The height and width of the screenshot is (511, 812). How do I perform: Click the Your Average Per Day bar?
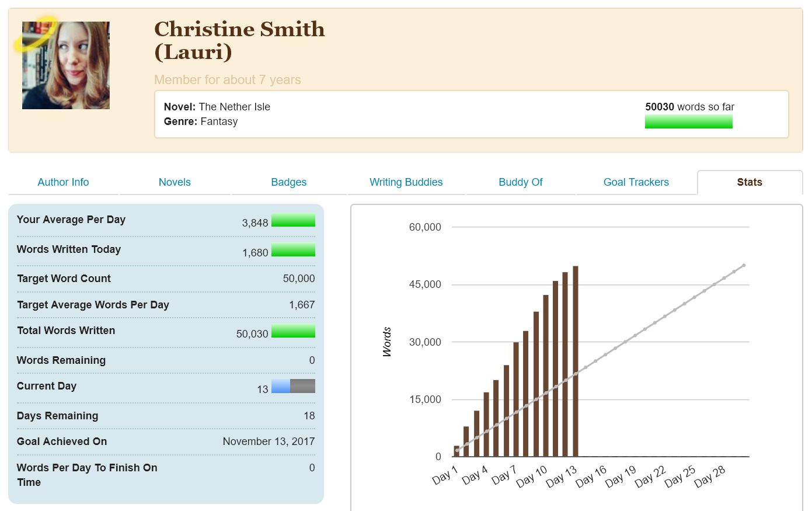[293, 220]
